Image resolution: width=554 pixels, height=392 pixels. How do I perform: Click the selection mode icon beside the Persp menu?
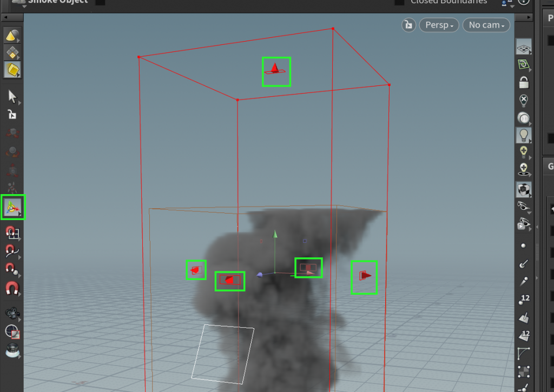(x=408, y=25)
